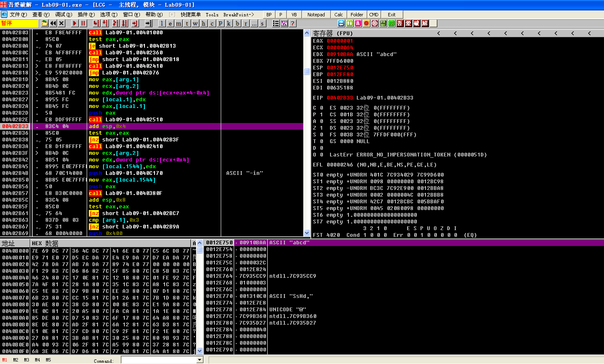The height and width of the screenshot is (364, 604).
Task: Open the 查看 (View) menu
Action: coord(41,15)
